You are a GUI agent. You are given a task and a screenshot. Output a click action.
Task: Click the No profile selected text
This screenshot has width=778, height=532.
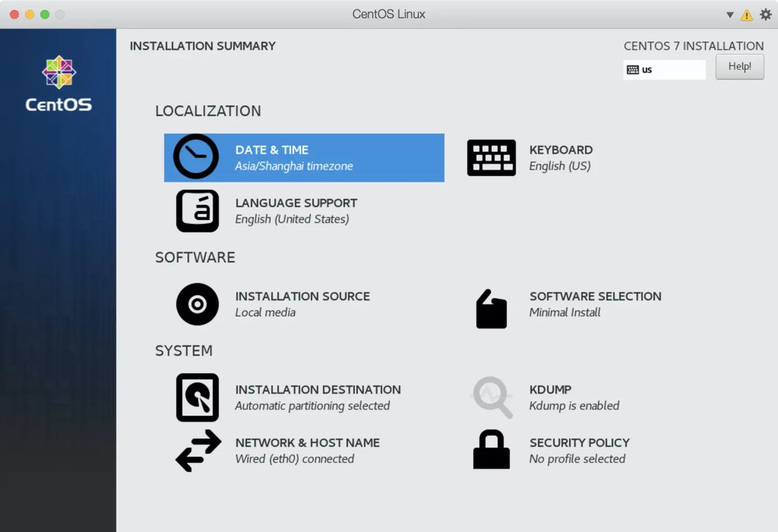coord(577,459)
